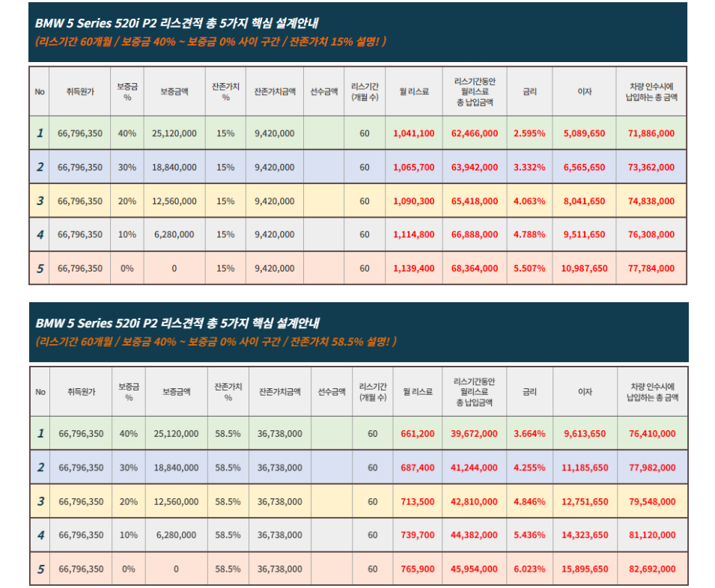
Task: Click interest rate 2.595%
Action: [529, 133]
